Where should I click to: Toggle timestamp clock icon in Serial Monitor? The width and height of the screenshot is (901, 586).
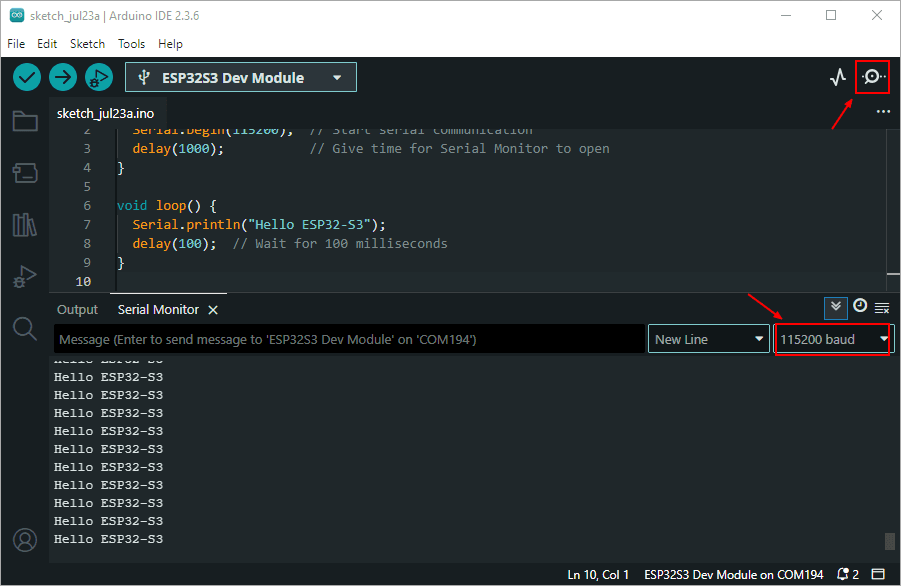click(x=860, y=306)
